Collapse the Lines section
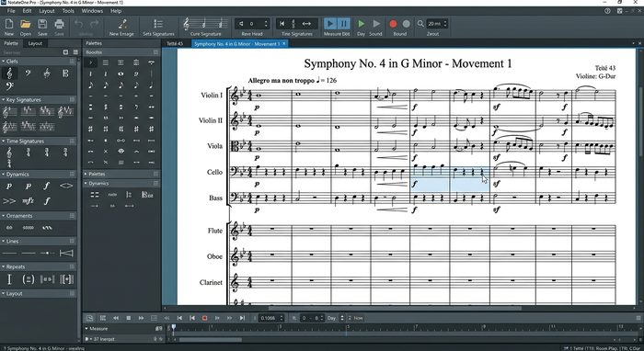The width and height of the screenshot is (644, 351). click(x=4, y=241)
